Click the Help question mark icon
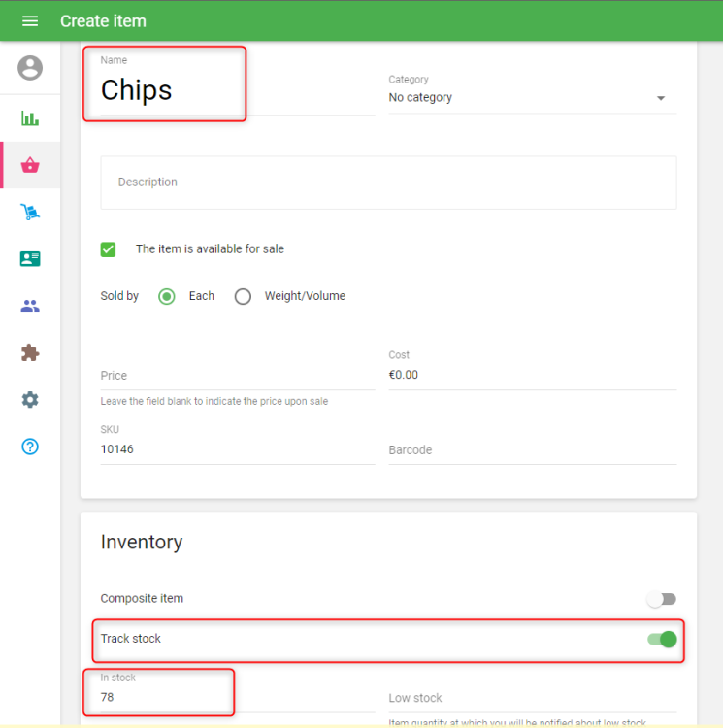The height and width of the screenshot is (728, 723). pyautogui.click(x=30, y=447)
